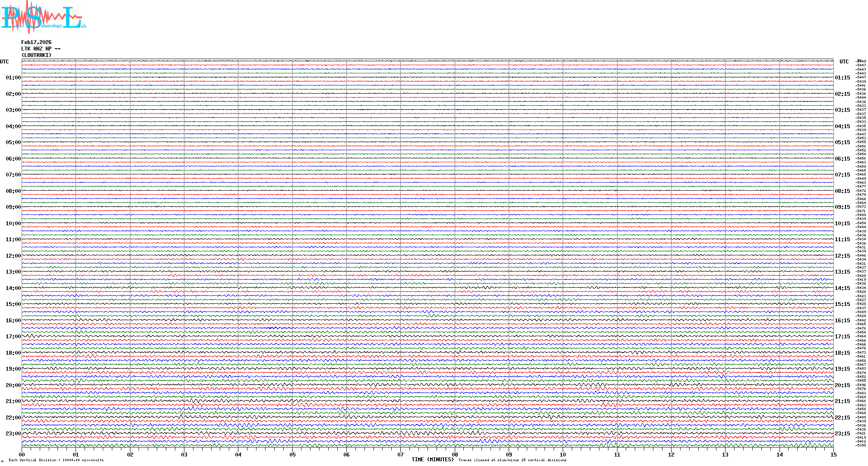Select the 23:00 hour label on left

(x=13, y=434)
